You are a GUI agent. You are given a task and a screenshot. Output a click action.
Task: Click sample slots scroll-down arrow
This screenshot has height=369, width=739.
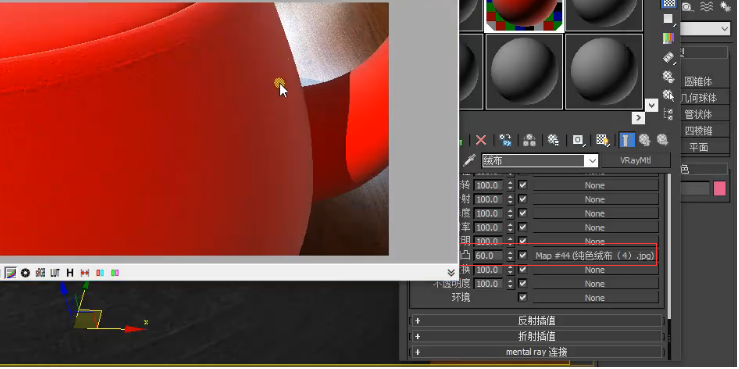[651, 105]
